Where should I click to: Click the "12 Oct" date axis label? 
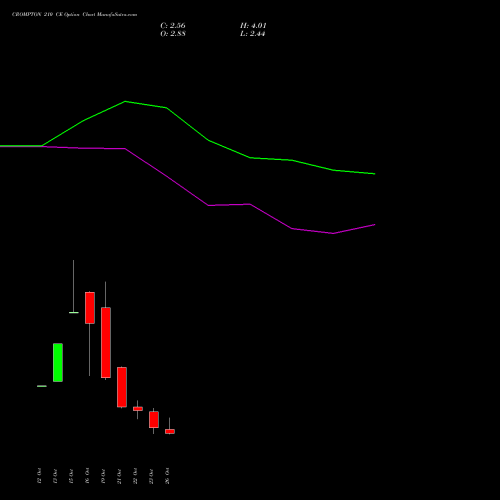(x=39, y=476)
